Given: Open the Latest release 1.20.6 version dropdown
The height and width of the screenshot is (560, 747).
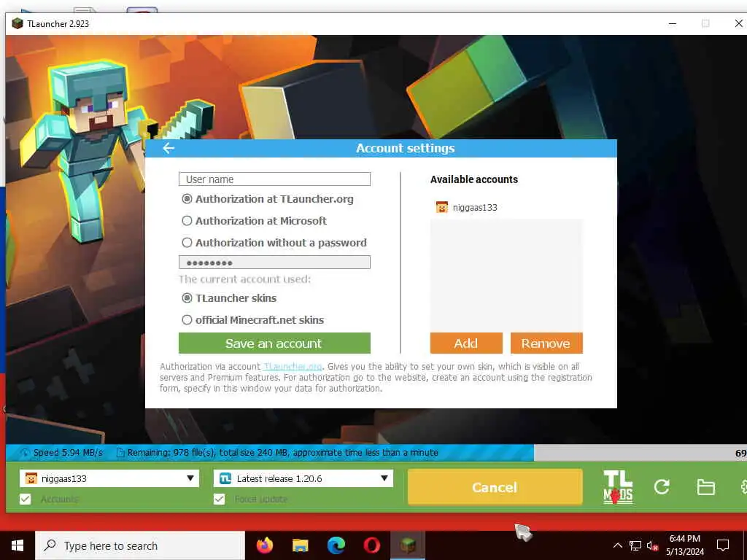Looking at the screenshot, I should (x=303, y=478).
